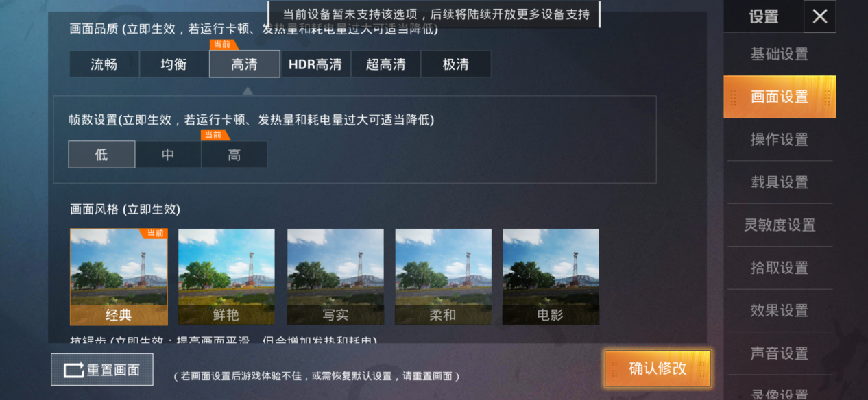Pick the 写实 style thumbnail
The width and height of the screenshot is (868, 400).
(335, 277)
